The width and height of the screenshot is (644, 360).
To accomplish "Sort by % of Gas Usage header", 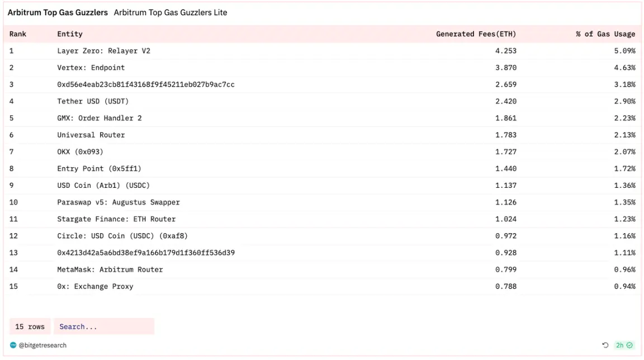I will pyautogui.click(x=605, y=34).
